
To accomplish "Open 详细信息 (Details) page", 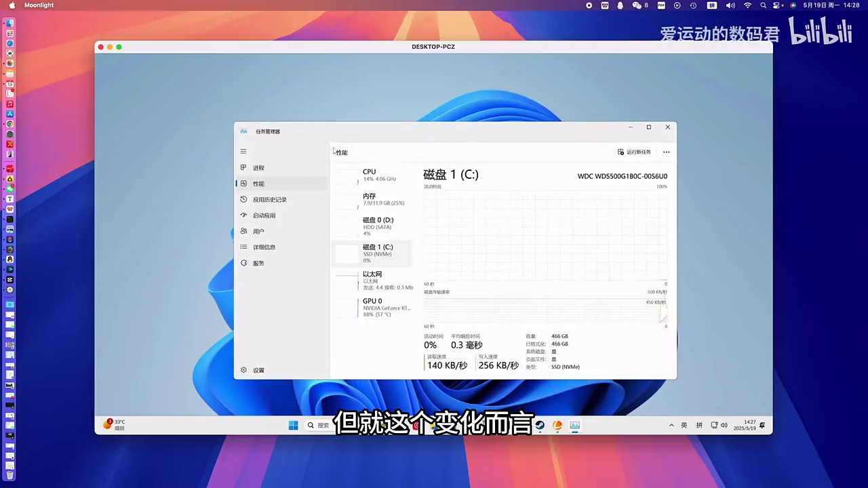I will [281, 247].
